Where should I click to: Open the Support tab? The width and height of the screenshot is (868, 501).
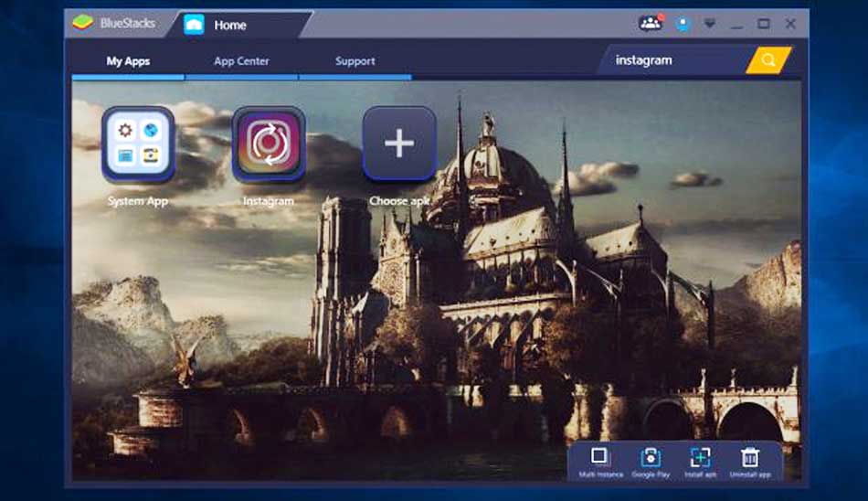355,61
